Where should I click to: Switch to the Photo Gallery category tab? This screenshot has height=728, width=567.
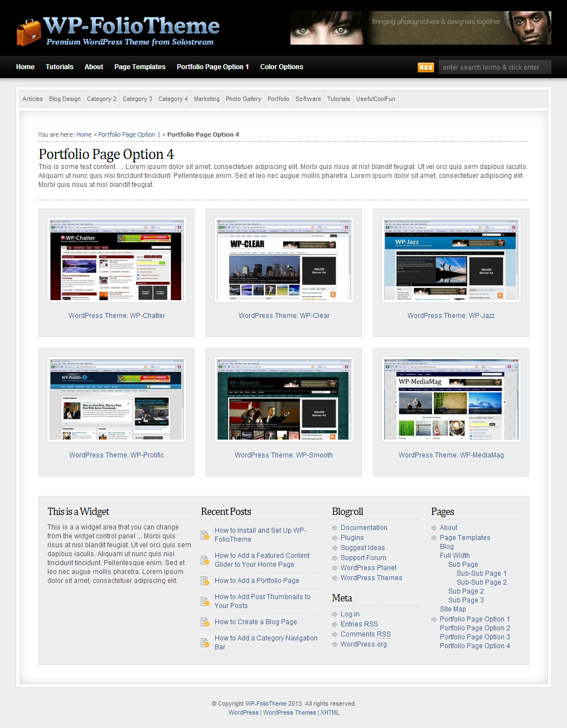[x=244, y=99]
